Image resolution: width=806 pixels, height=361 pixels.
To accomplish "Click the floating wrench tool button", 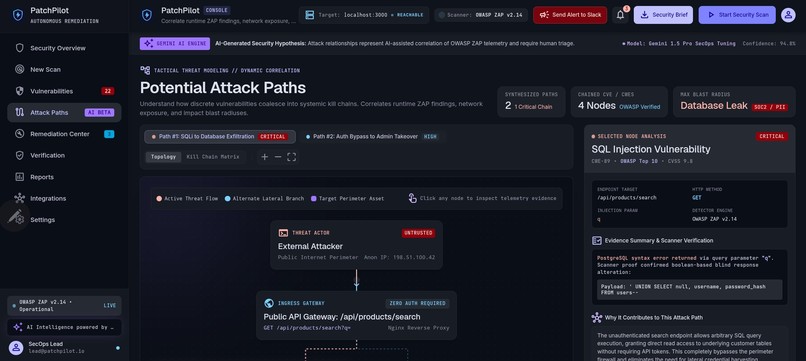I will tap(14, 216).
